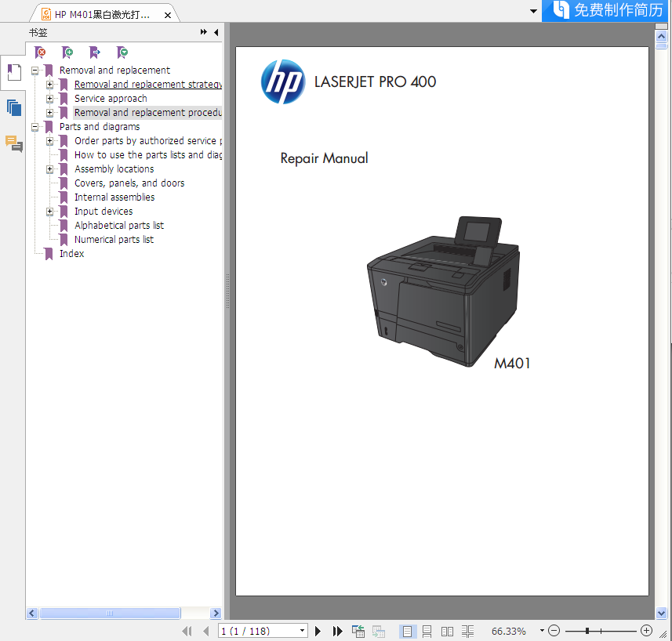Switch to continuous facing pages view
Viewport: 672px width, 641px height.
pyautogui.click(x=467, y=631)
